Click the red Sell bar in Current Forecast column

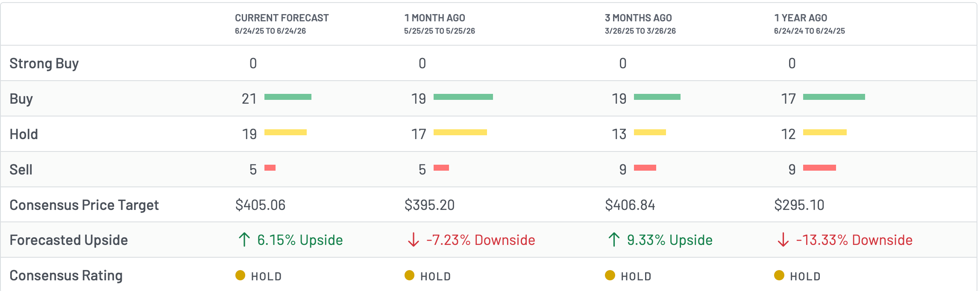point(270,168)
